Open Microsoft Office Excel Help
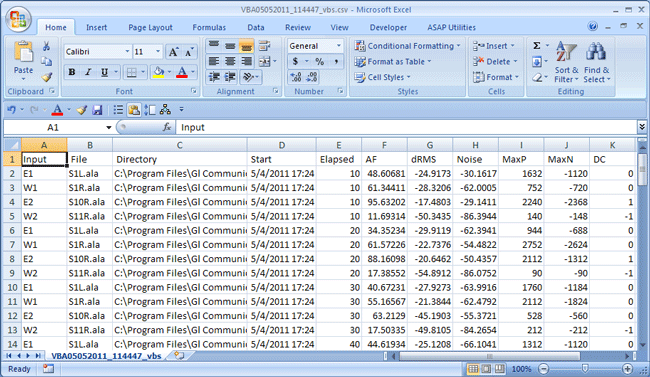The height and width of the screenshot is (377, 650). (593, 26)
